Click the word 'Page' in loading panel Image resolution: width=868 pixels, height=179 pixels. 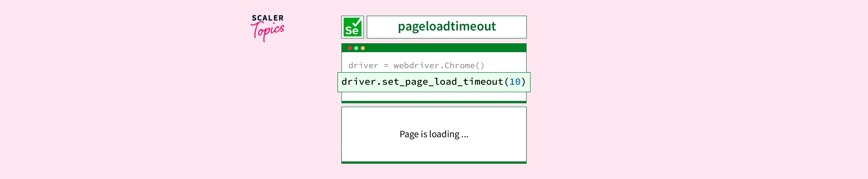coord(409,134)
